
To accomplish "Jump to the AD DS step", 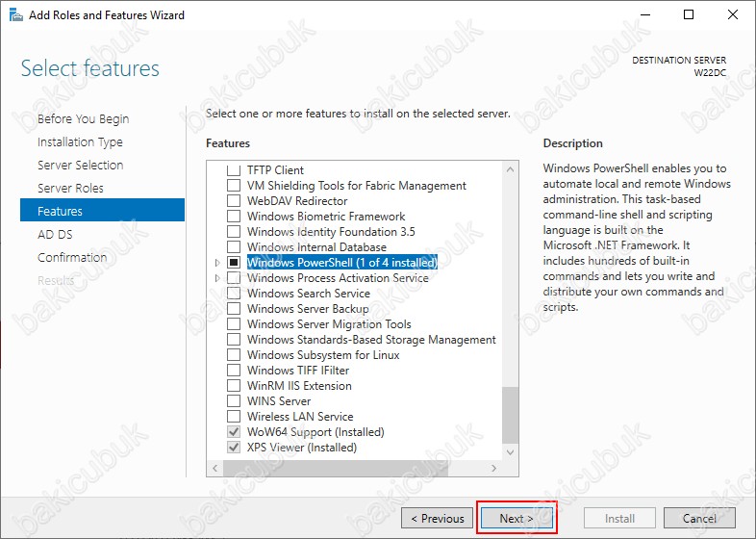I will [x=55, y=235].
